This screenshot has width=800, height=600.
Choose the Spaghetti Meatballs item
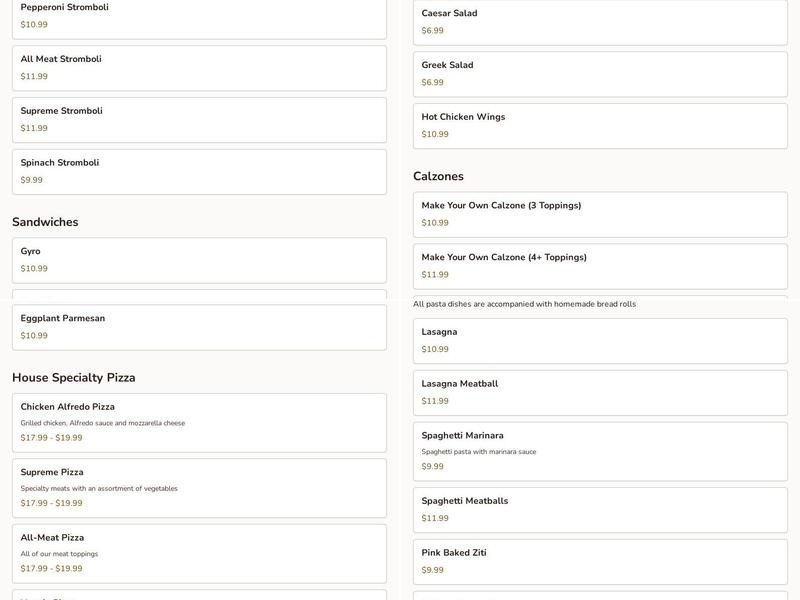tap(600, 510)
